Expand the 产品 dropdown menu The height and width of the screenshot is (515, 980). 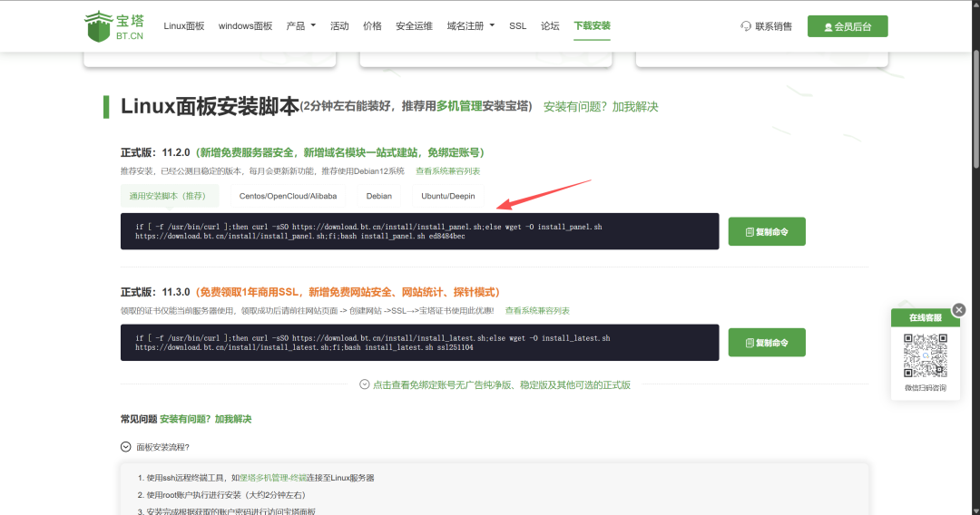tap(300, 26)
